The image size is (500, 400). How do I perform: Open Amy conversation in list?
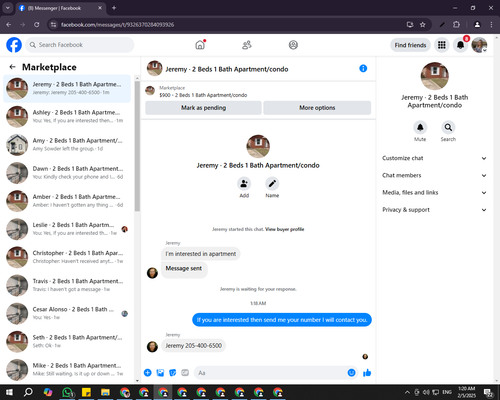pos(67,145)
